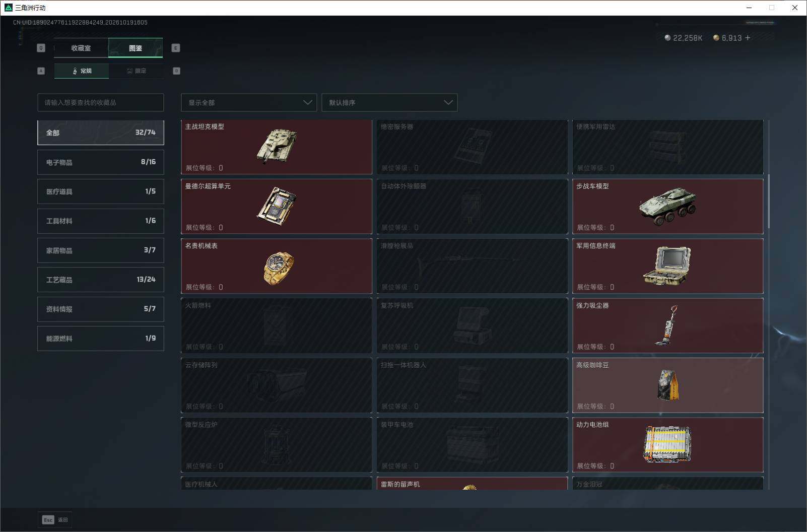
Task: Filter by 资料情报 category
Action: click(x=101, y=309)
